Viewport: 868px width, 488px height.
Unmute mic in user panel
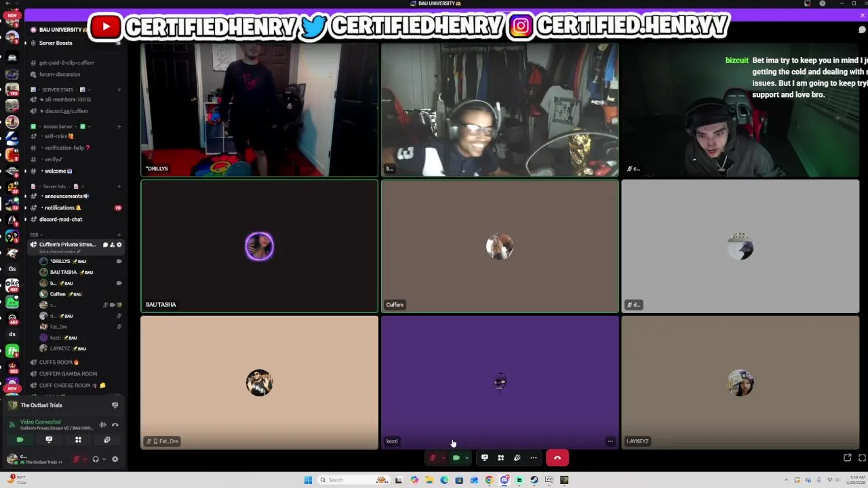point(77,460)
